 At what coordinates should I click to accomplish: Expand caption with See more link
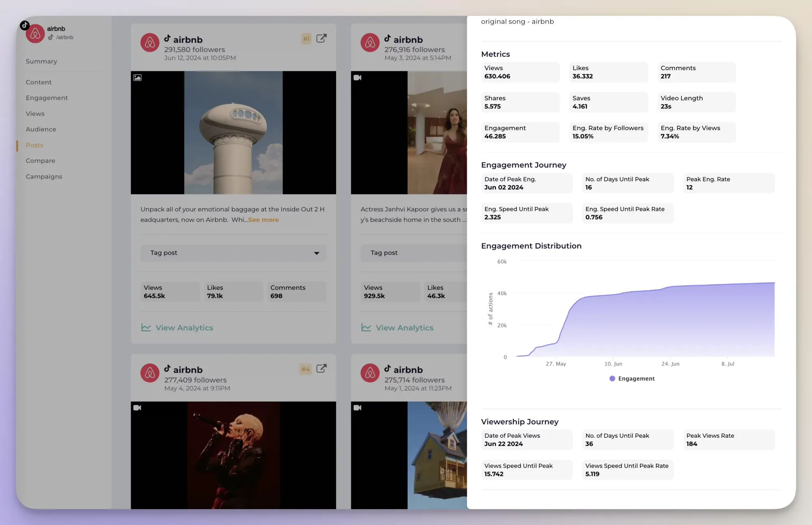click(x=263, y=220)
